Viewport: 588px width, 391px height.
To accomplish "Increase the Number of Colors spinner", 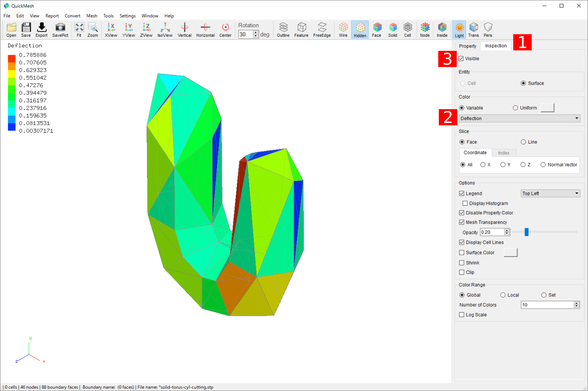I will coord(577,303).
